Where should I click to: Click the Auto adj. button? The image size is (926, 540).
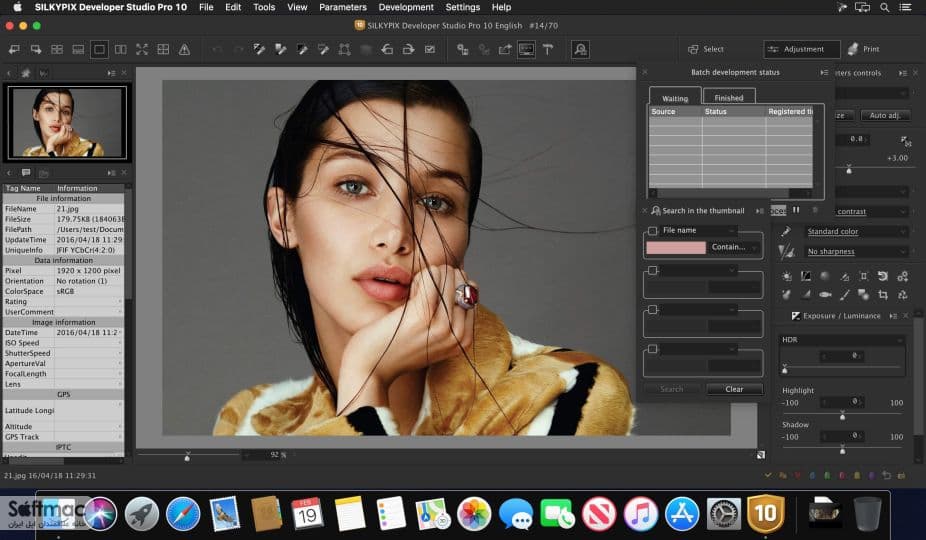click(885, 115)
